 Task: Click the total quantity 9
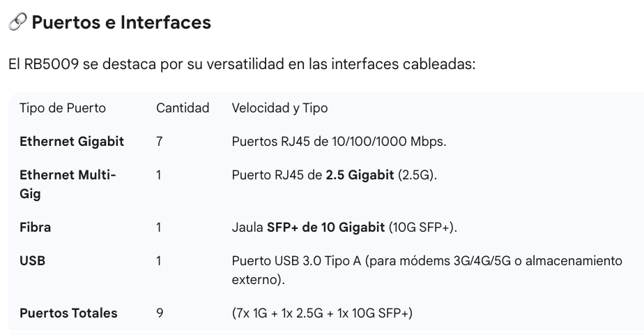tap(160, 313)
